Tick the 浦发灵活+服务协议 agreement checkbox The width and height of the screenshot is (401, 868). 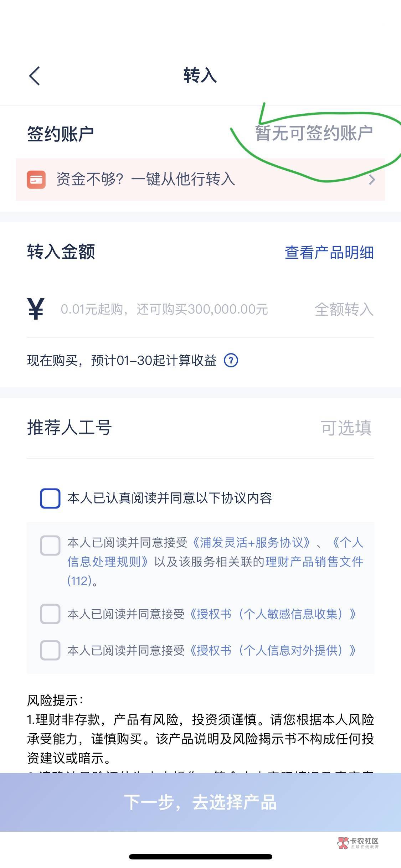click(50, 545)
